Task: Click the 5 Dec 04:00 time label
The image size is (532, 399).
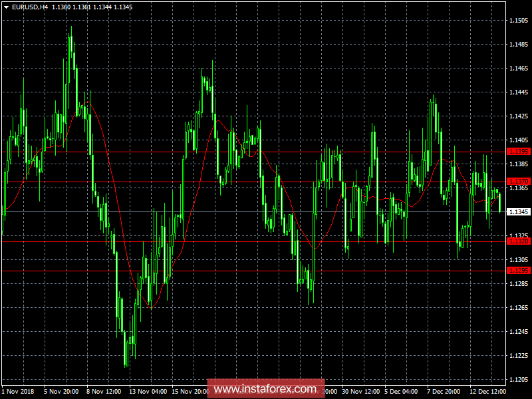Action: [401, 392]
